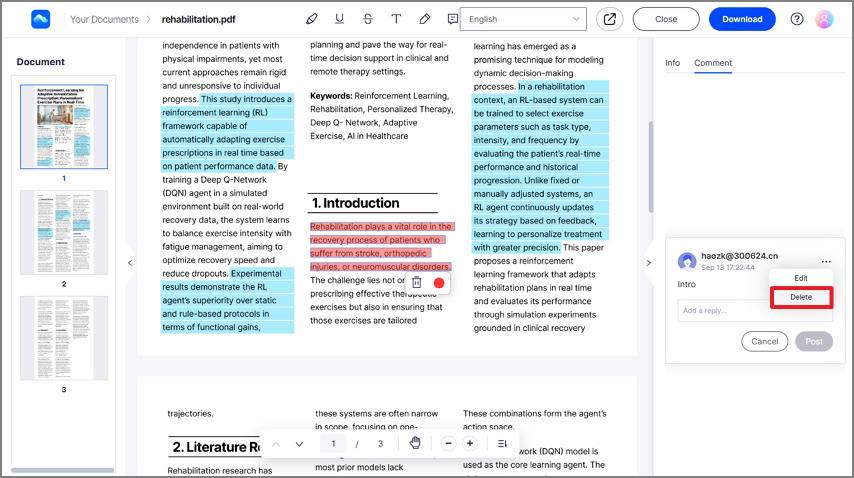Click the blue highlight "This study introduces a"

coord(246,99)
